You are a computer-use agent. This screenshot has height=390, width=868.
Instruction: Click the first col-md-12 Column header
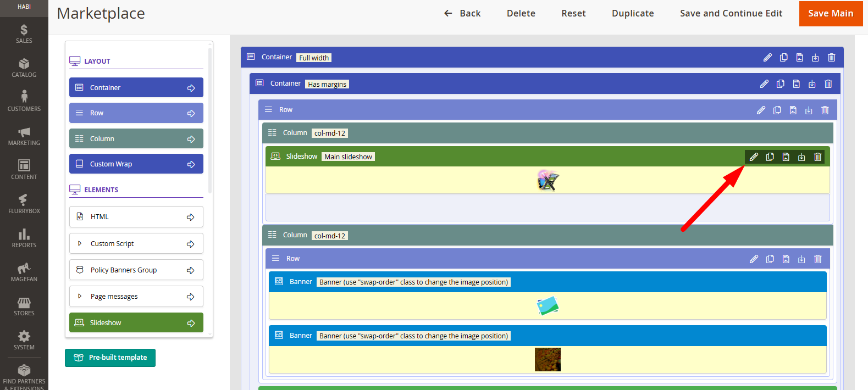coord(548,133)
